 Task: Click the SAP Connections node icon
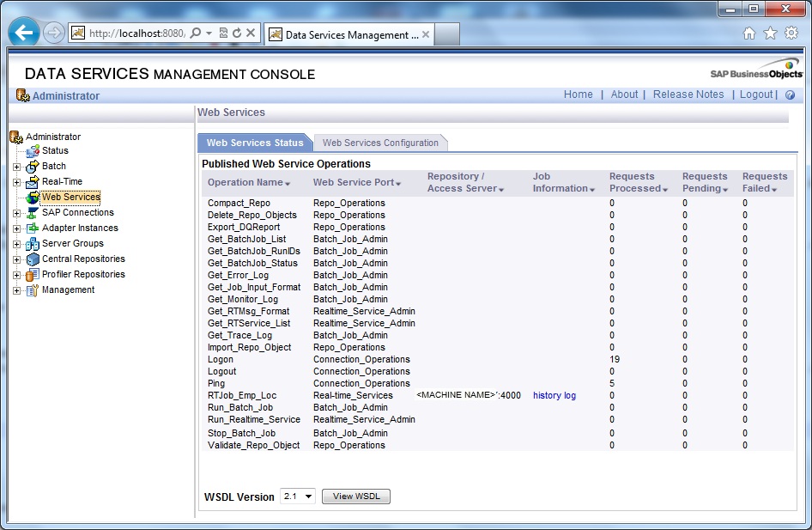pos(33,213)
